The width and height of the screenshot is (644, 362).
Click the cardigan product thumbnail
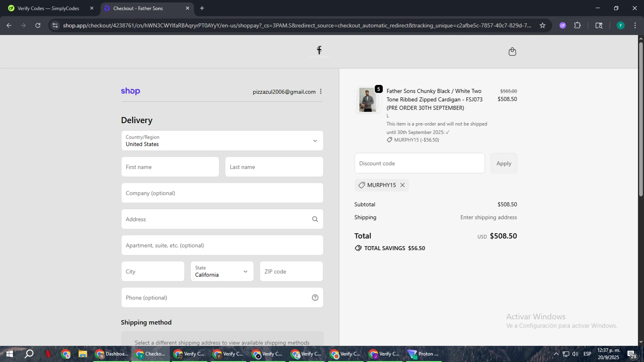point(368,100)
